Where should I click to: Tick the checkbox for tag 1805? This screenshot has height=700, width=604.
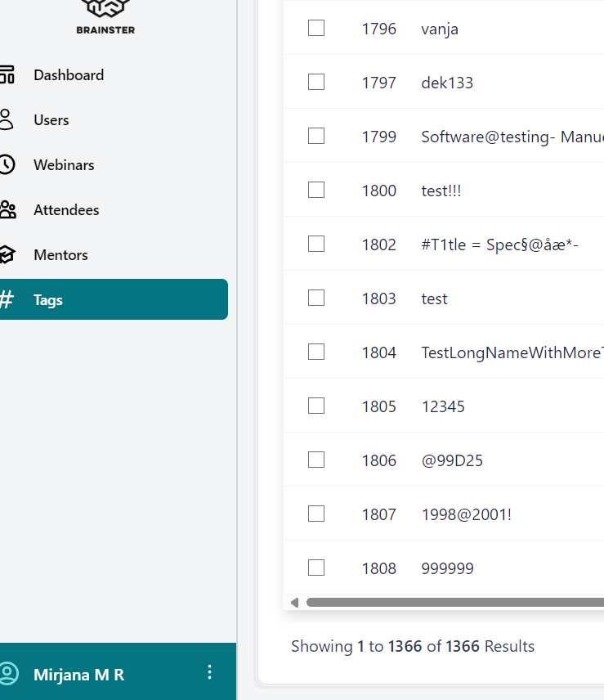[x=316, y=406]
